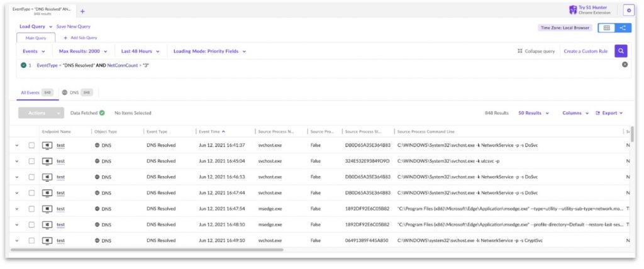The image size is (644, 269).
Task: Add a new query tab with plus icon
Action: click(x=82, y=11)
